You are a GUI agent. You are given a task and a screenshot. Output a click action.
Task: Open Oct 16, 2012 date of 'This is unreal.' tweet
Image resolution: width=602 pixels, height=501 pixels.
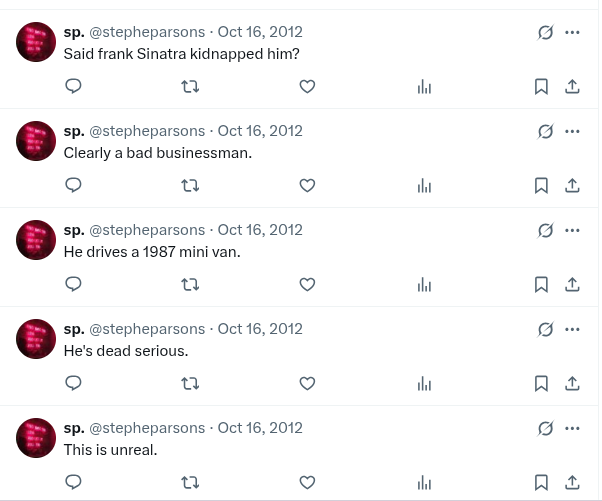click(260, 428)
